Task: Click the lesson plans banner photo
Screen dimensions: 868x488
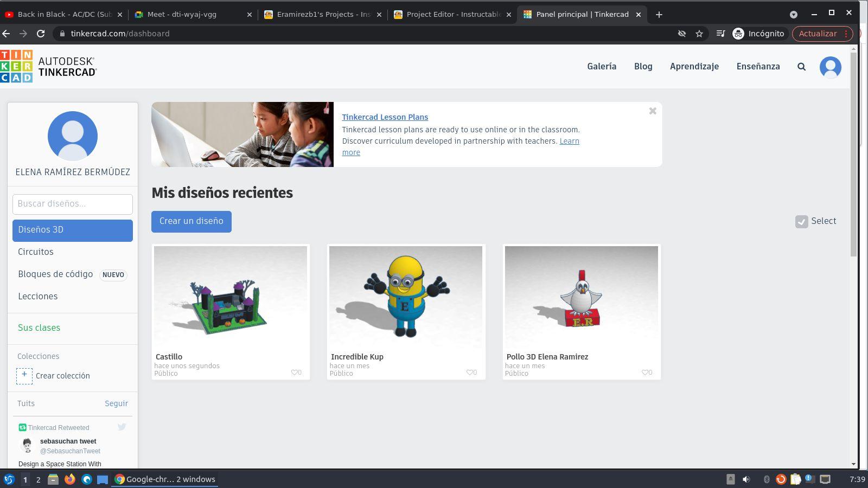Action: [x=242, y=134]
